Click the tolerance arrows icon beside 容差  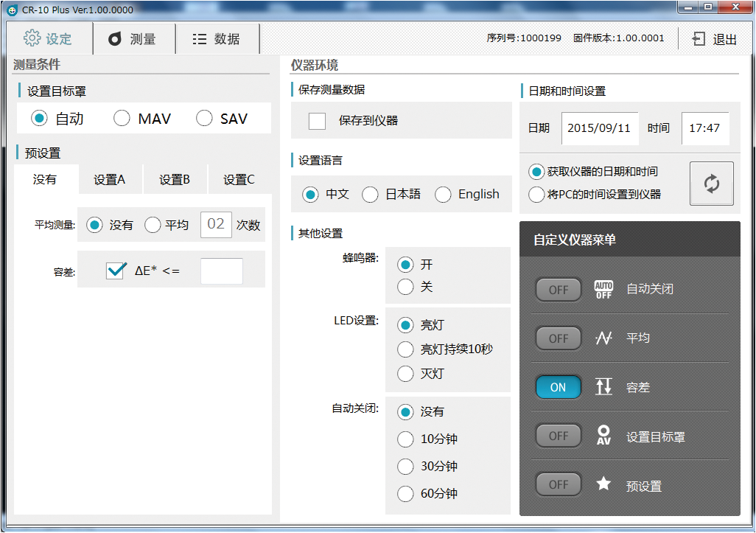pyautogui.click(x=603, y=387)
